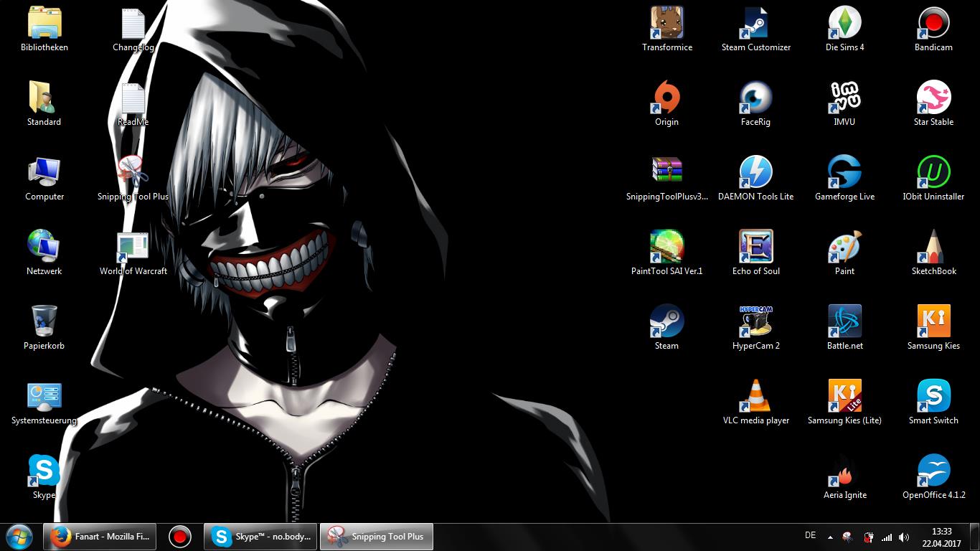Open the Bandicam record taskbar button
Image resolution: width=980 pixels, height=551 pixels.
point(180,537)
